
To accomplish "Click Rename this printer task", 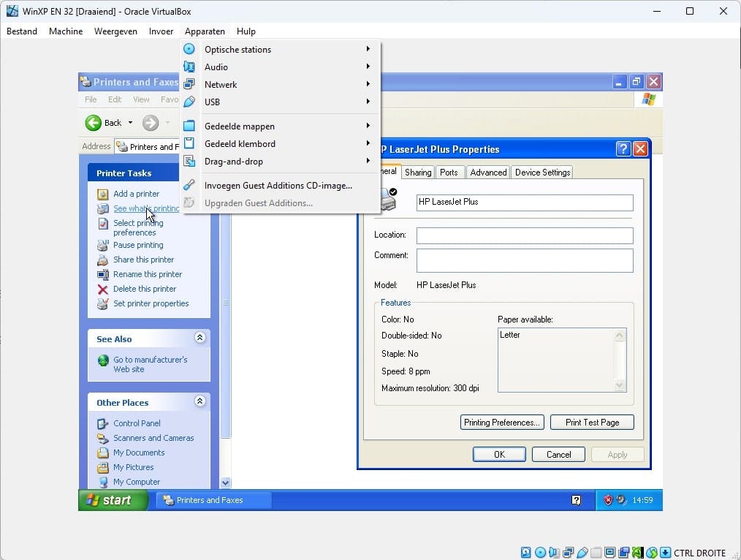I will click(x=148, y=274).
